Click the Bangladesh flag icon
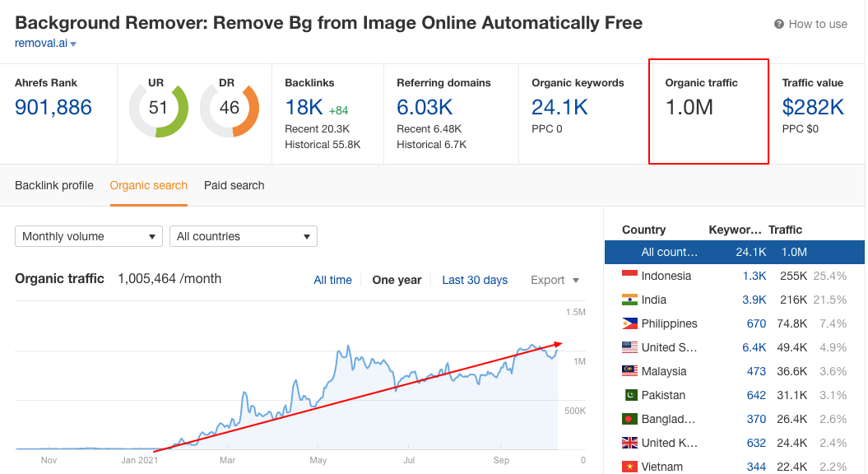 (629, 419)
